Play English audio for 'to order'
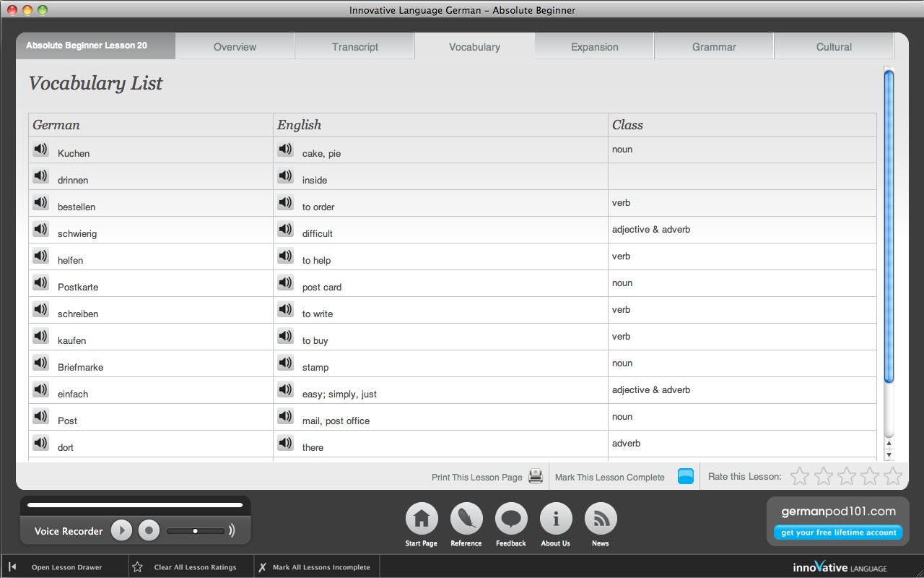The width and height of the screenshot is (924, 578). pyautogui.click(x=286, y=203)
